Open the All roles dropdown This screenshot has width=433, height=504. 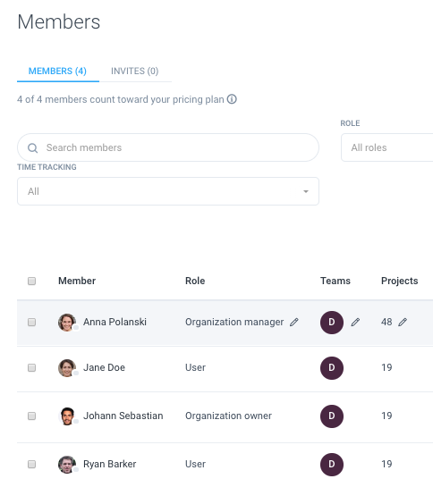387,147
